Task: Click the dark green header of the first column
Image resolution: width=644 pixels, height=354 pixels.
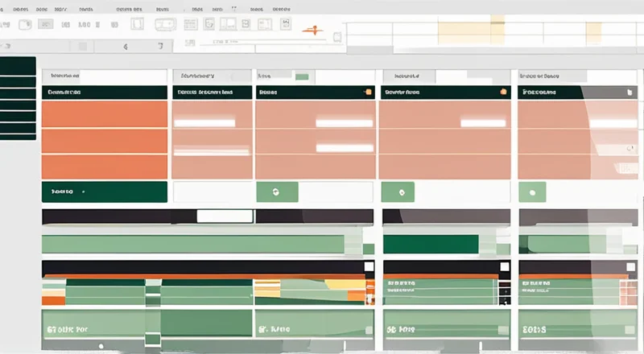Action: (104, 93)
